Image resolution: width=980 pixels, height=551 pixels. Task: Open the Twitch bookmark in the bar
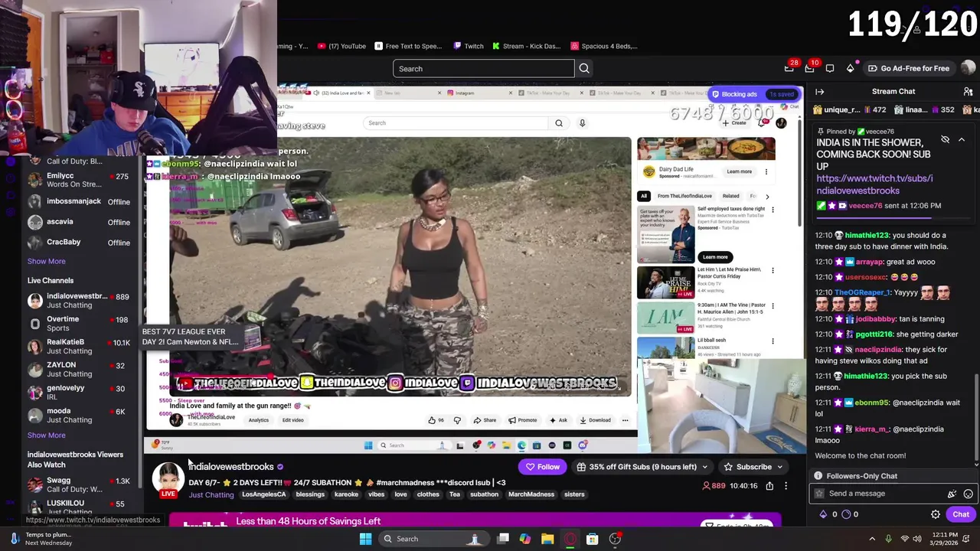(x=469, y=46)
